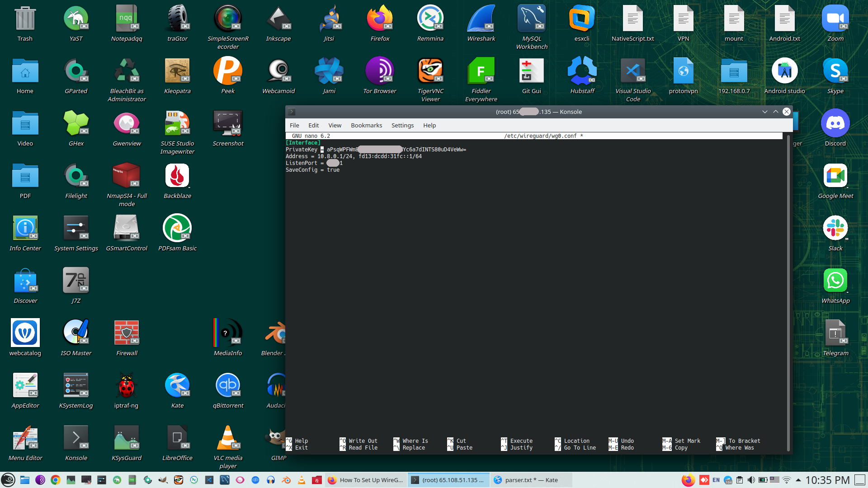Open the Telegram tray icon
The image size is (868, 488).
point(728,480)
